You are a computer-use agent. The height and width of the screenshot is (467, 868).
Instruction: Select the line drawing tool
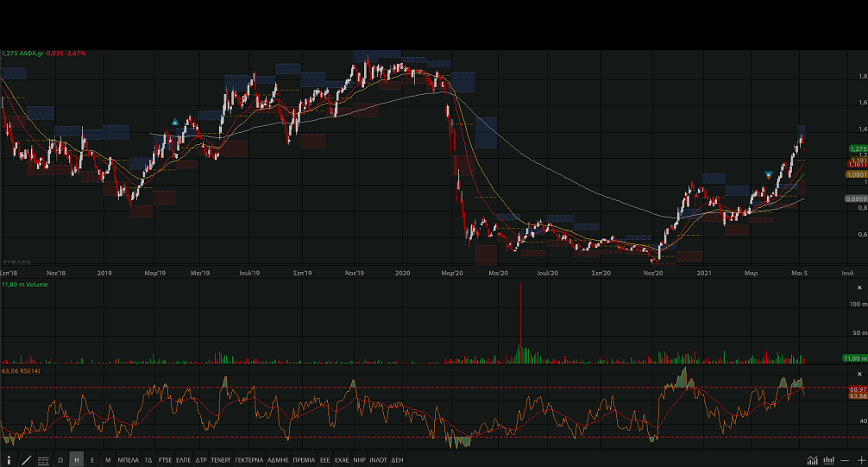pos(26,460)
